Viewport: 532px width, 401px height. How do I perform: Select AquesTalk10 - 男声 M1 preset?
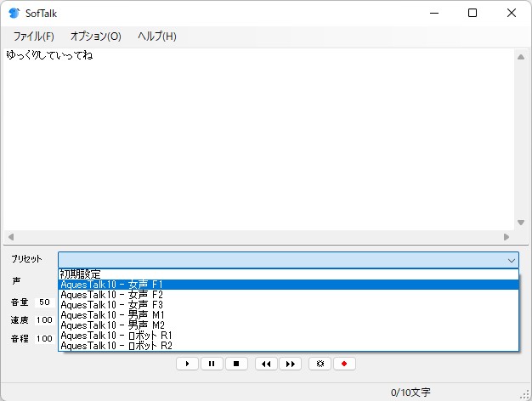pyautogui.click(x=288, y=315)
